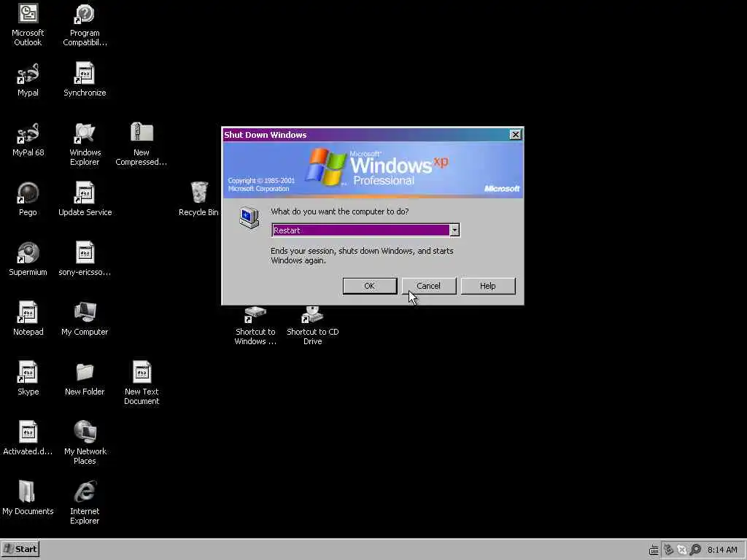Open the shutdown action dropdown arrow

(454, 230)
